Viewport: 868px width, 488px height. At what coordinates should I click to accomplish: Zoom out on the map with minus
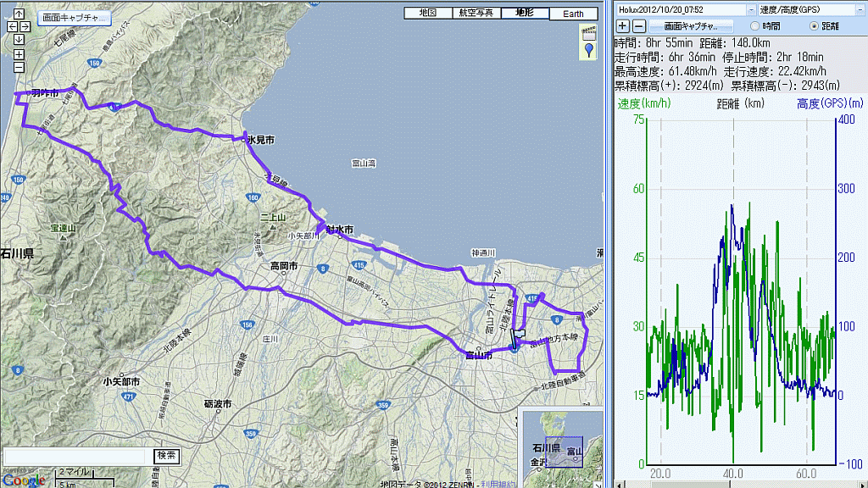19,66
